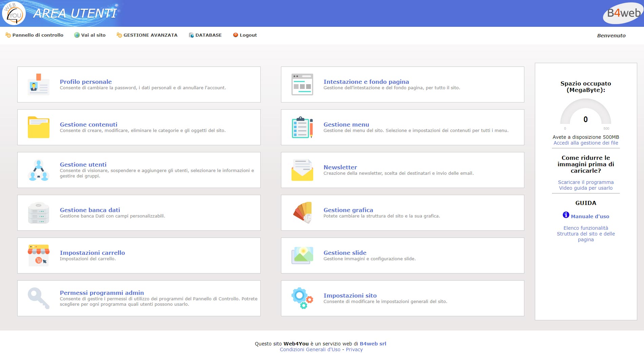This screenshot has width=644, height=359.
Task: Open the Gestione menu link
Action: pyautogui.click(x=346, y=125)
